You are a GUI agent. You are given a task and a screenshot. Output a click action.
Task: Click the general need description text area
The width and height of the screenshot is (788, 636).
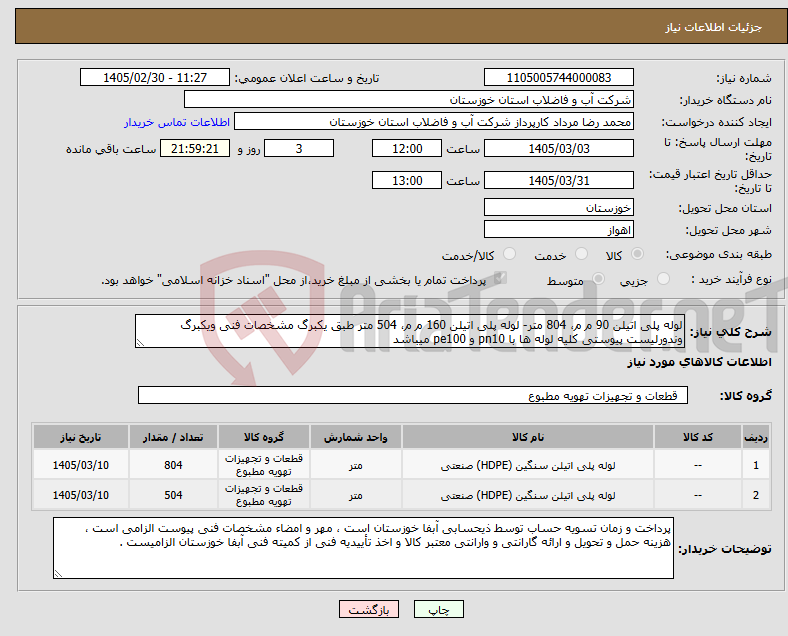(410, 332)
